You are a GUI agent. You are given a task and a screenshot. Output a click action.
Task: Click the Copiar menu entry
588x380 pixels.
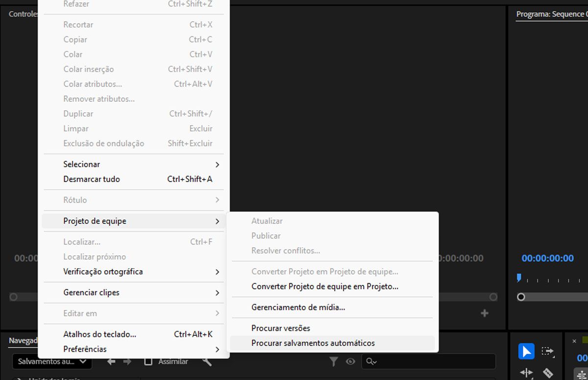75,39
